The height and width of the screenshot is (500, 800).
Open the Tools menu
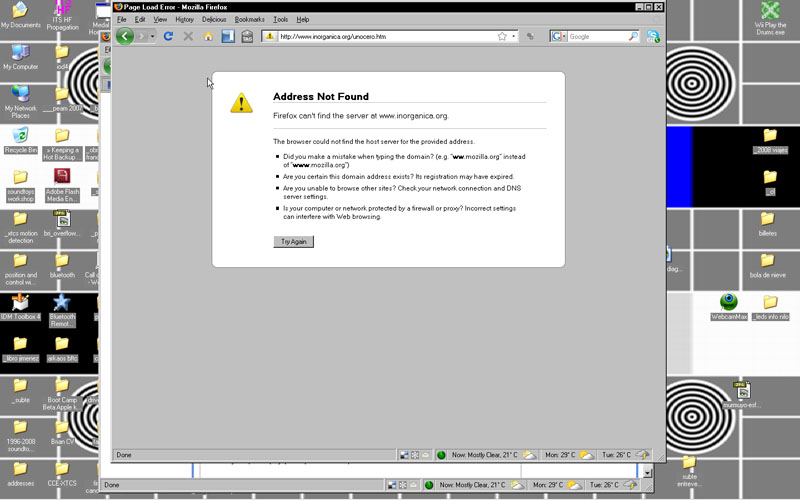point(280,19)
